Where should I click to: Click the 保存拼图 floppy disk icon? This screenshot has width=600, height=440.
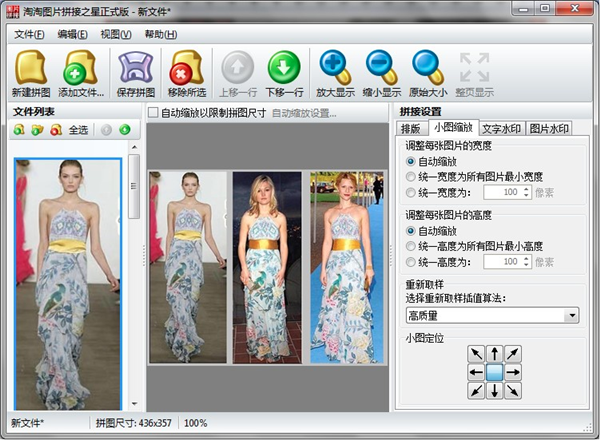(x=135, y=68)
